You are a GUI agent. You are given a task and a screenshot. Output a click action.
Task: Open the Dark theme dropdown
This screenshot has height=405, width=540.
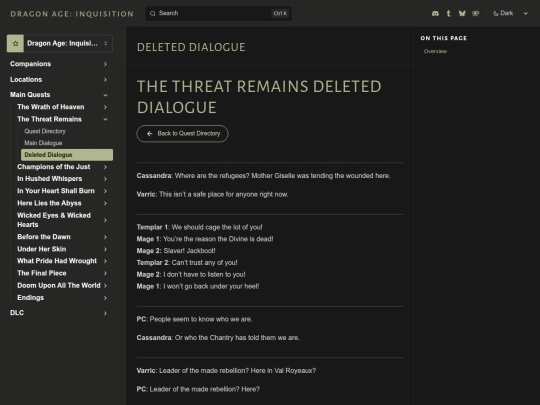click(x=511, y=13)
